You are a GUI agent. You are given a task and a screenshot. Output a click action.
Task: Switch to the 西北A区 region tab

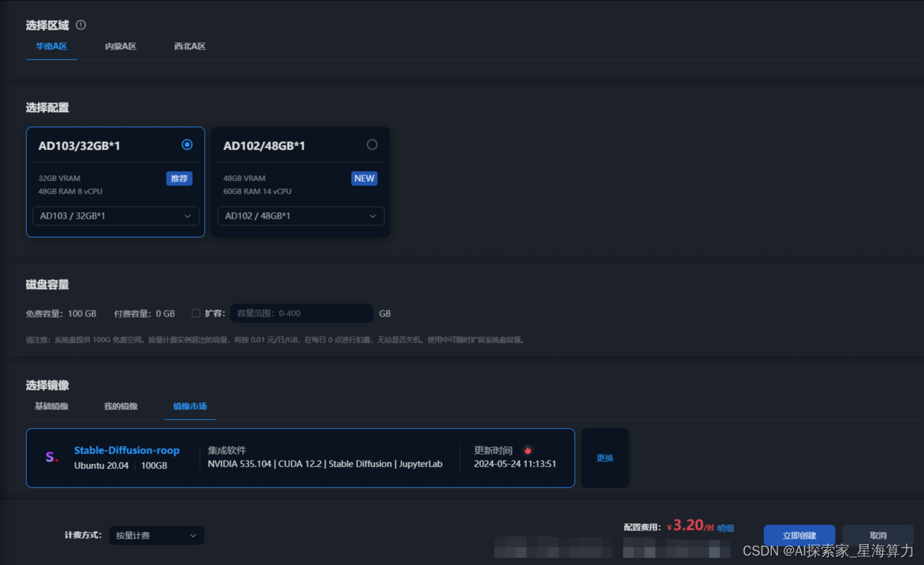point(190,46)
